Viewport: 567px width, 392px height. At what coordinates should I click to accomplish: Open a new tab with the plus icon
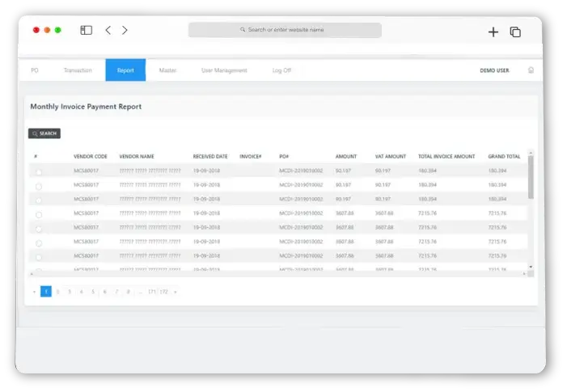tap(493, 32)
